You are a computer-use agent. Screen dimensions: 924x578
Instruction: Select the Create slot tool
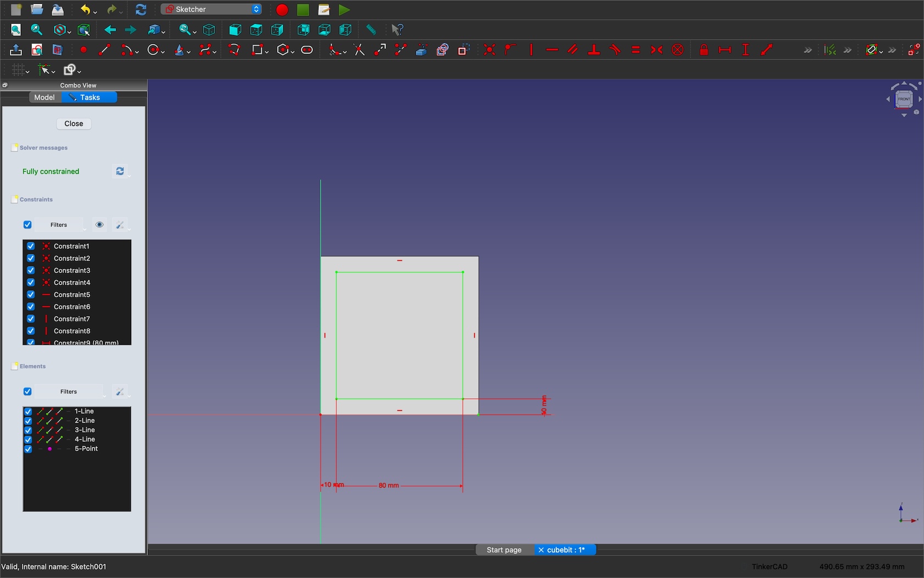click(x=307, y=50)
